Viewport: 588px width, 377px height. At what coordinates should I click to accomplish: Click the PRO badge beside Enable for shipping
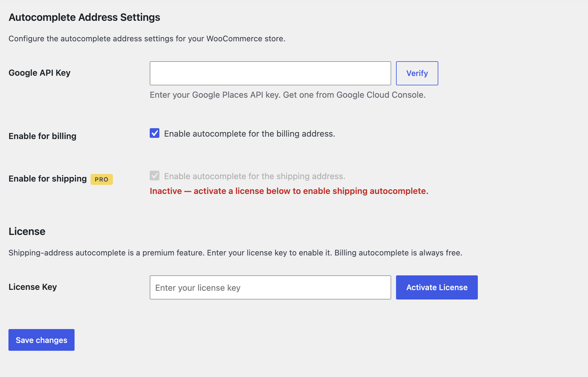click(x=102, y=179)
